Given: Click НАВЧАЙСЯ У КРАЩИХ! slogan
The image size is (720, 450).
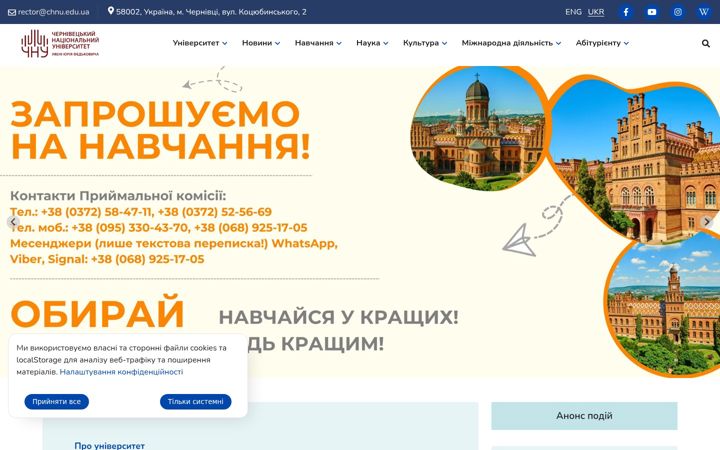Looking at the screenshot, I should point(338,317).
